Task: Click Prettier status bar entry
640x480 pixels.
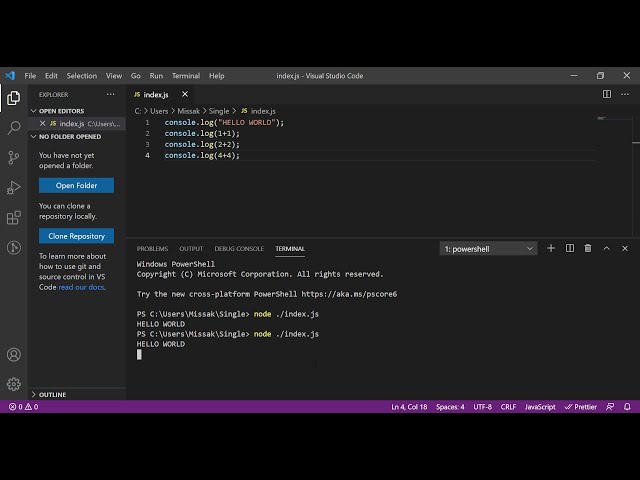Action: pos(580,407)
